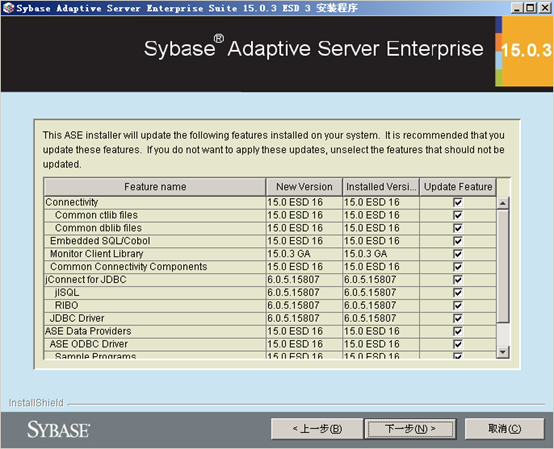
Task: Select the Embedded SQL/Cobol row
Action: [270, 241]
